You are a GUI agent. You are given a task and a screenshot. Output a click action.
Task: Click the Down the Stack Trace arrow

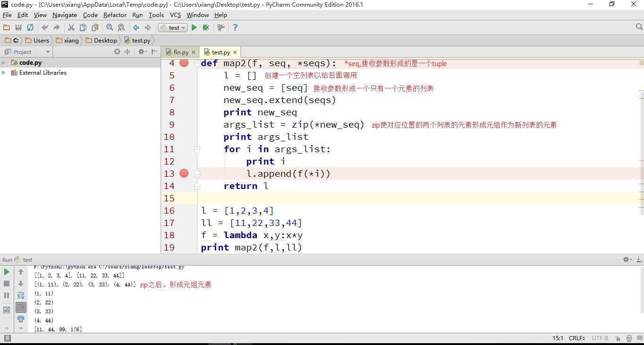click(21, 284)
